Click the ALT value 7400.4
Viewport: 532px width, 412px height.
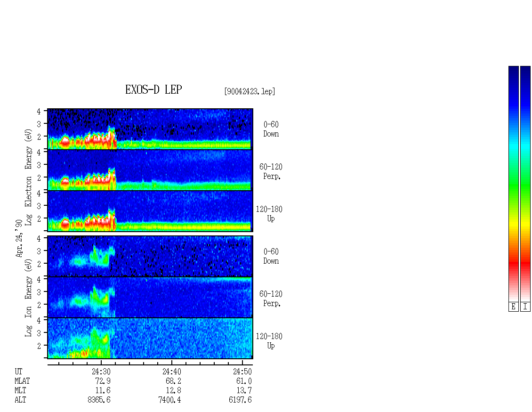[169, 400]
